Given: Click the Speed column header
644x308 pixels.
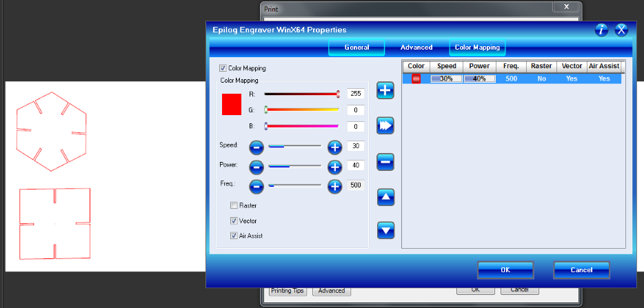Looking at the screenshot, I should [x=446, y=66].
